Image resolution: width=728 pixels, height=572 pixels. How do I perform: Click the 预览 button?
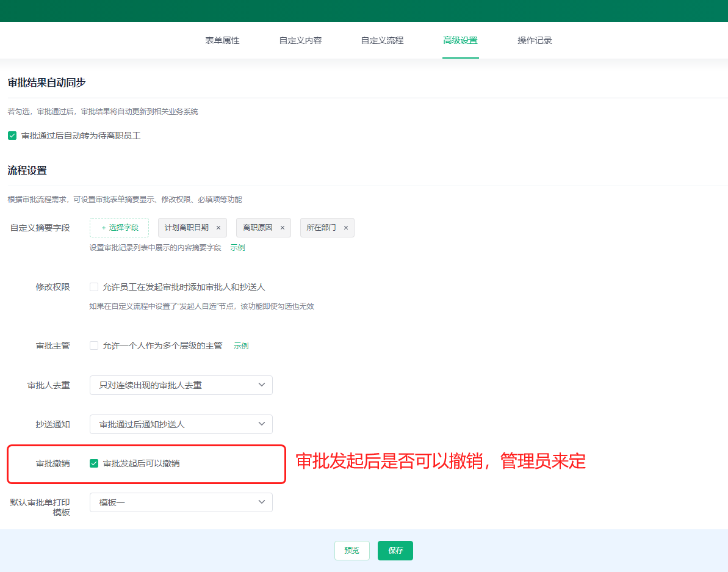pos(351,551)
